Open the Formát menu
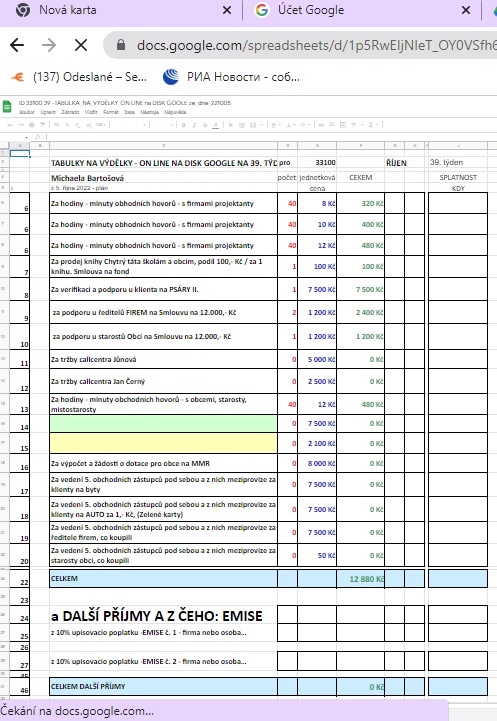This screenshot has width=497, height=721. (x=111, y=112)
